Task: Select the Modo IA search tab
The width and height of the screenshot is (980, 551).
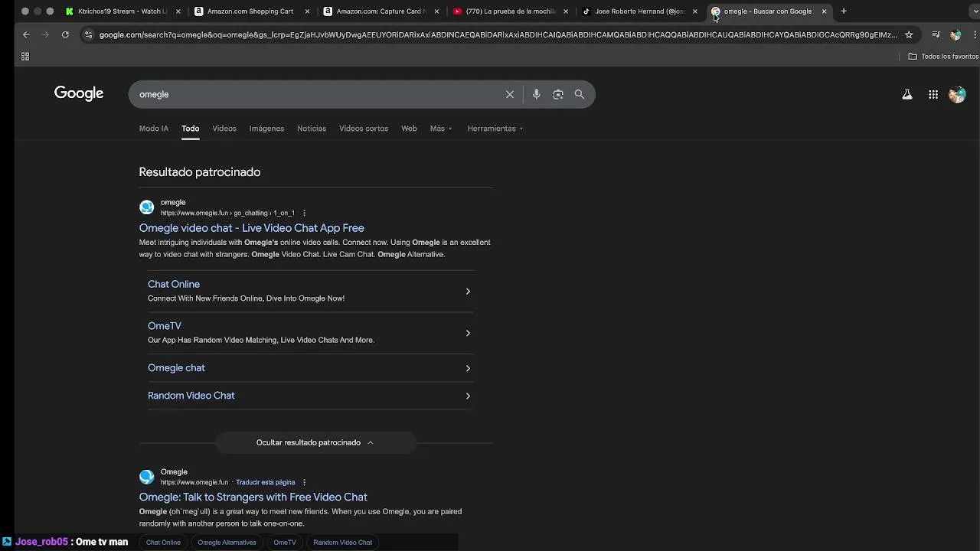Action: click(154, 129)
